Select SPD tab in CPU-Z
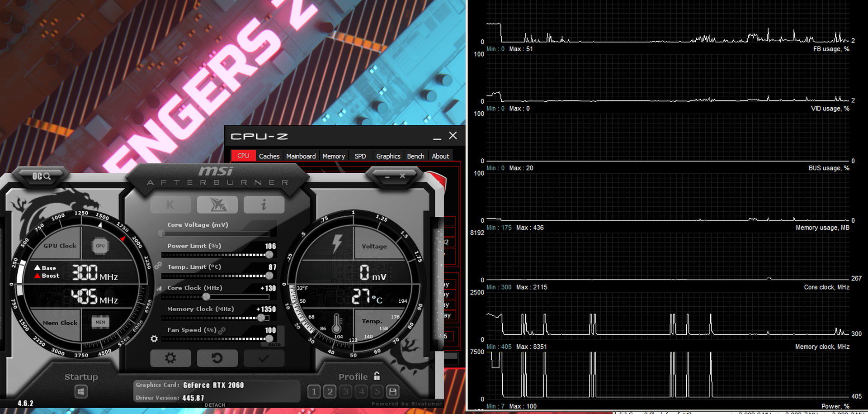Viewport: 868px width, 414px height. point(360,156)
